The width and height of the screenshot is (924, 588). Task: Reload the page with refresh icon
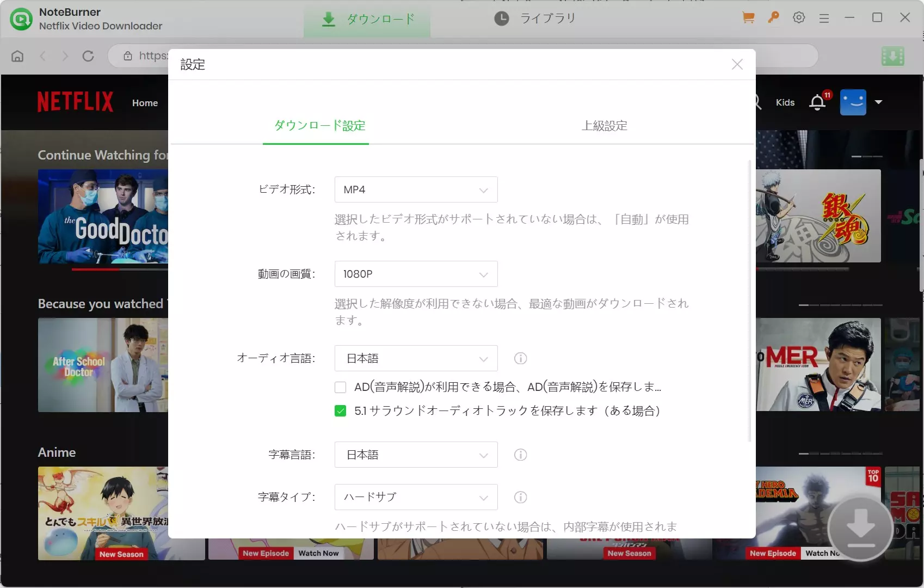[88, 56]
